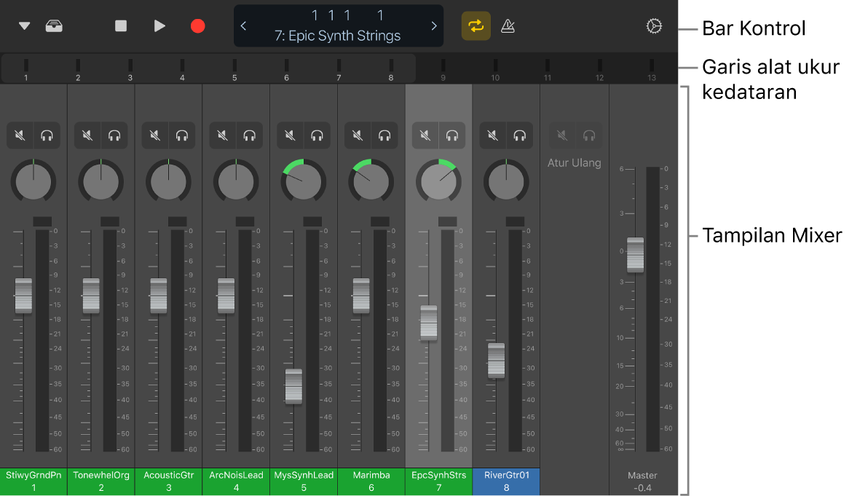The height and width of the screenshot is (496, 868).
Task: Open the browser inbox tray icon
Action: click(54, 26)
